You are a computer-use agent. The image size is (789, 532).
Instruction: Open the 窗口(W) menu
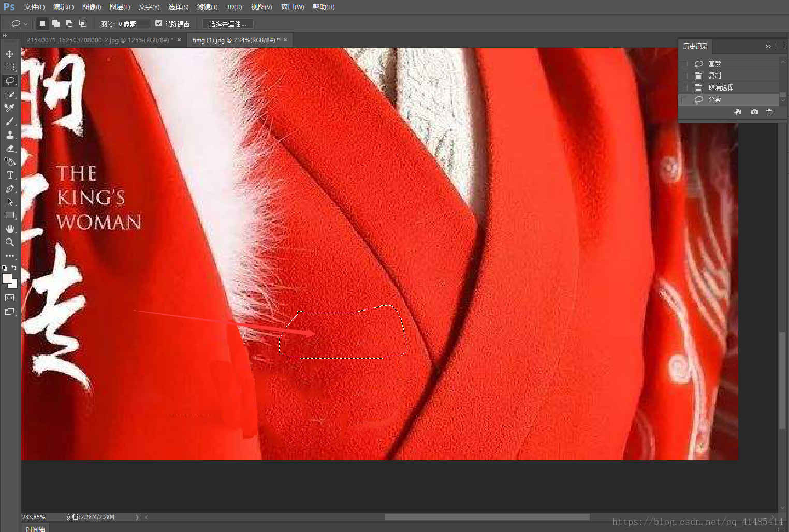click(x=293, y=7)
